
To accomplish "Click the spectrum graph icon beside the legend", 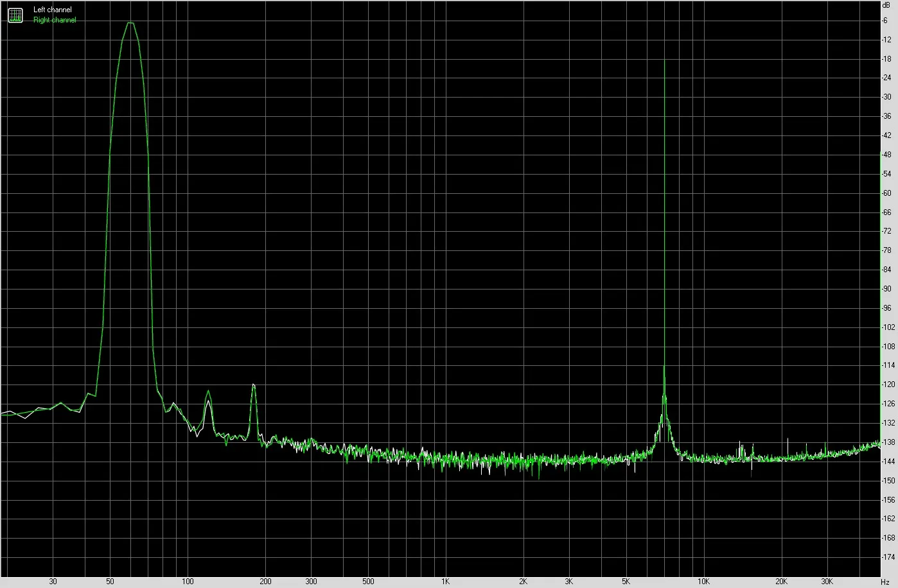I will pyautogui.click(x=15, y=15).
